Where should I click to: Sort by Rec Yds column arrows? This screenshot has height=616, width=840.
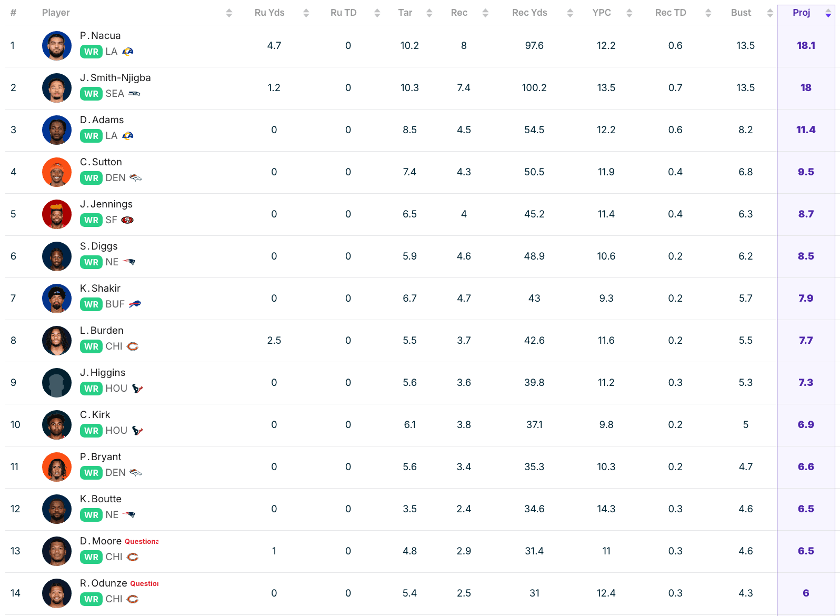[570, 13]
